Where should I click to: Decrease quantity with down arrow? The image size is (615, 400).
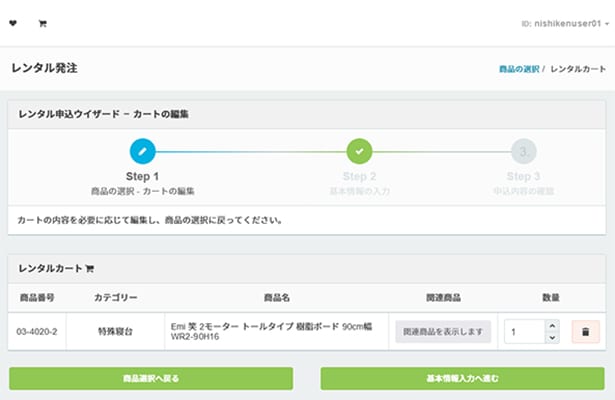pyautogui.click(x=552, y=338)
